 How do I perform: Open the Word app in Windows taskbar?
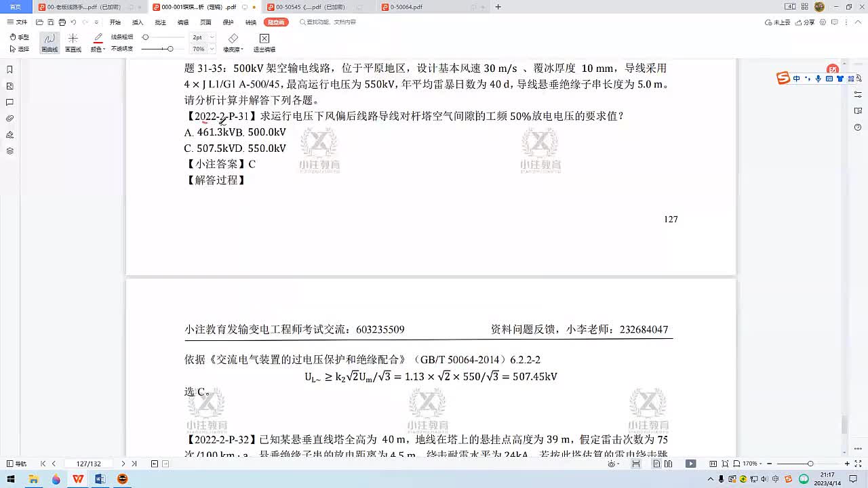pos(100,479)
